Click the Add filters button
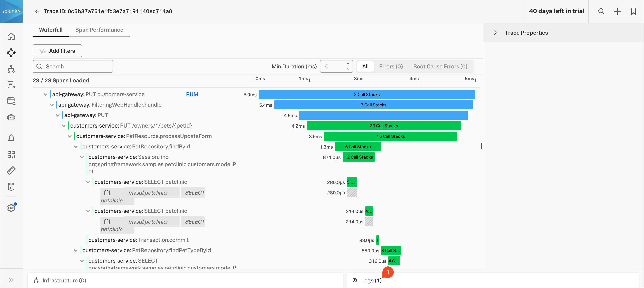The width and height of the screenshot is (644, 288). pos(57,51)
